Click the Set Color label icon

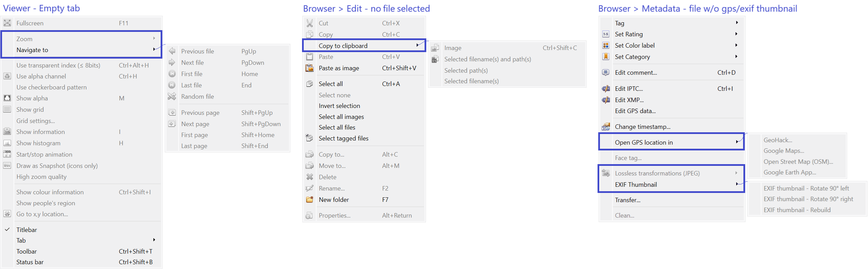coord(606,46)
